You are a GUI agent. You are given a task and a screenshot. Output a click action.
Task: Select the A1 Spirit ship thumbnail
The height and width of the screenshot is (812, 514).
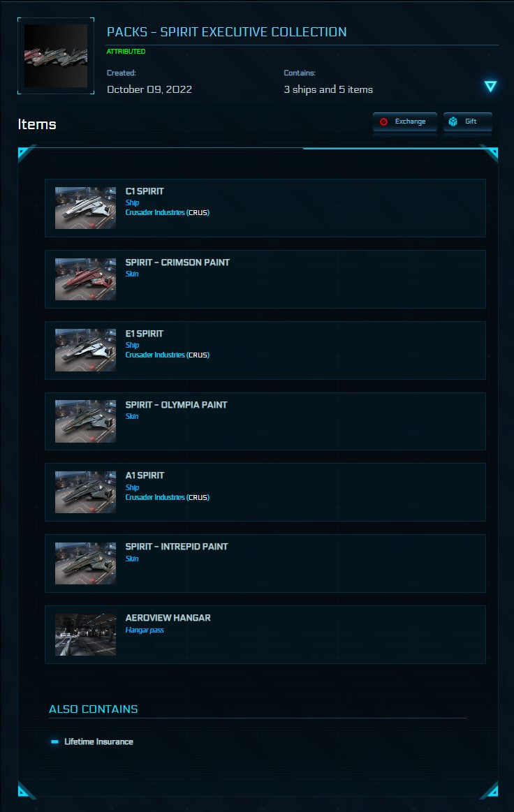pyautogui.click(x=85, y=492)
